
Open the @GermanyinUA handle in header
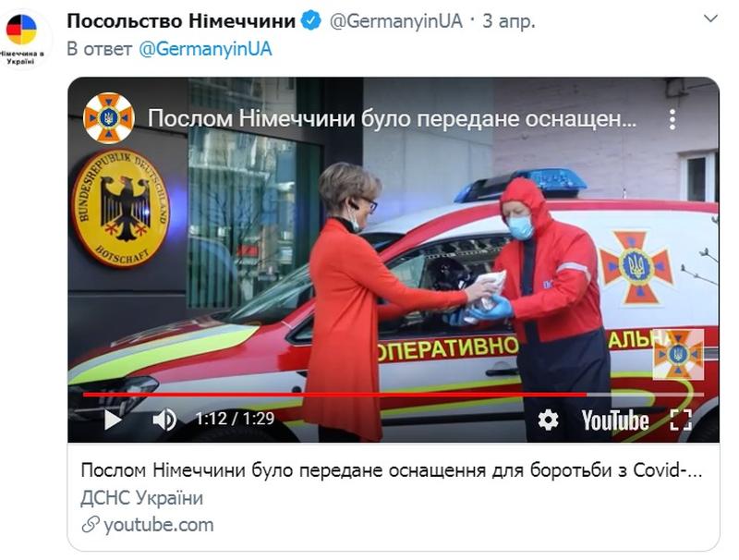(x=396, y=21)
